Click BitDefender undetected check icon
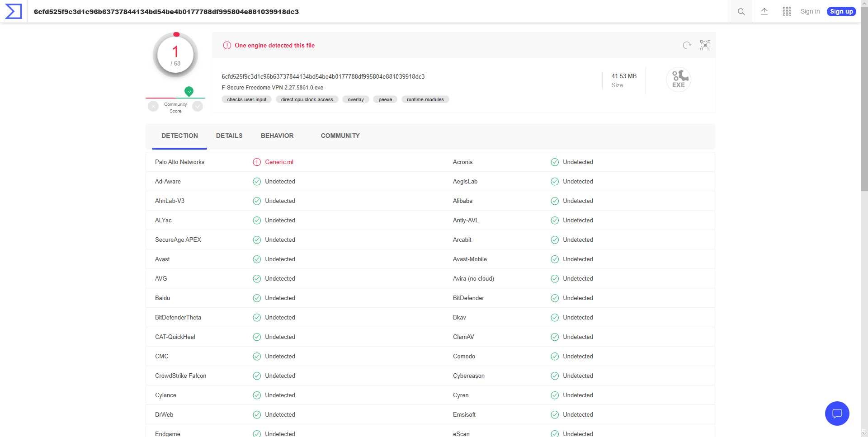The height and width of the screenshot is (437, 868). coord(555,298)
